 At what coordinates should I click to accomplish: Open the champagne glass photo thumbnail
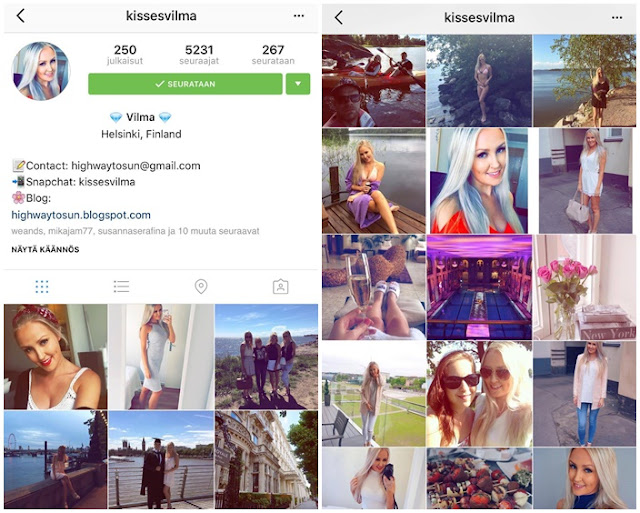click(374, 287)
